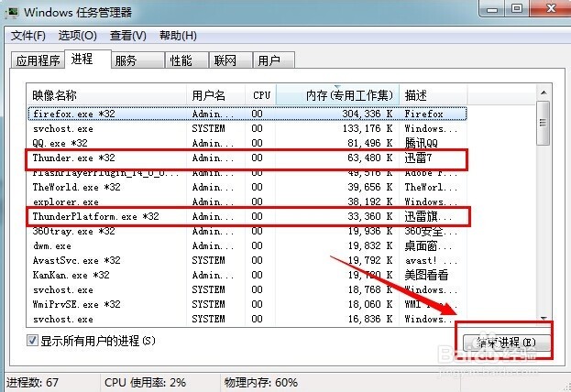The width and height of the screenshot is (571, 392).
Task: Click the 304,336 K memory value
Action: (x=367, y=114)
